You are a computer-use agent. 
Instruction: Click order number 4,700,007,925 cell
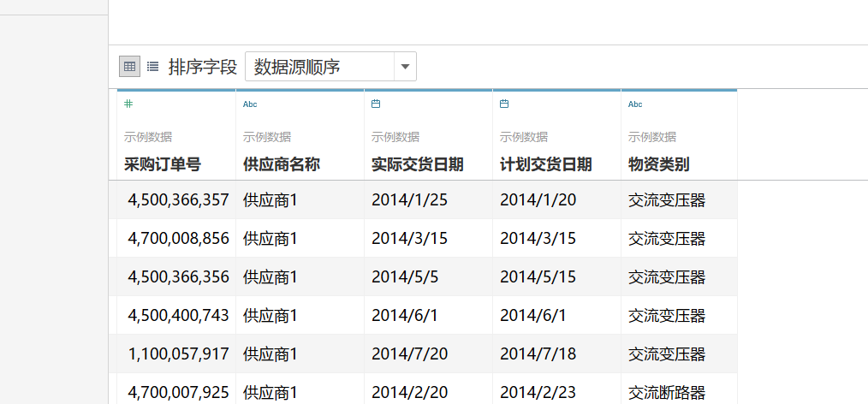tap(176, 390)
